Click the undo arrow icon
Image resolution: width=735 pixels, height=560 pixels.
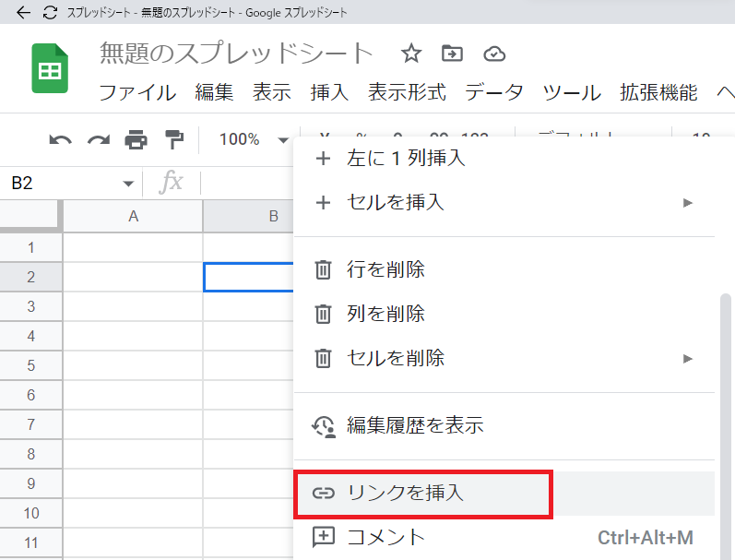coord(61,140)
